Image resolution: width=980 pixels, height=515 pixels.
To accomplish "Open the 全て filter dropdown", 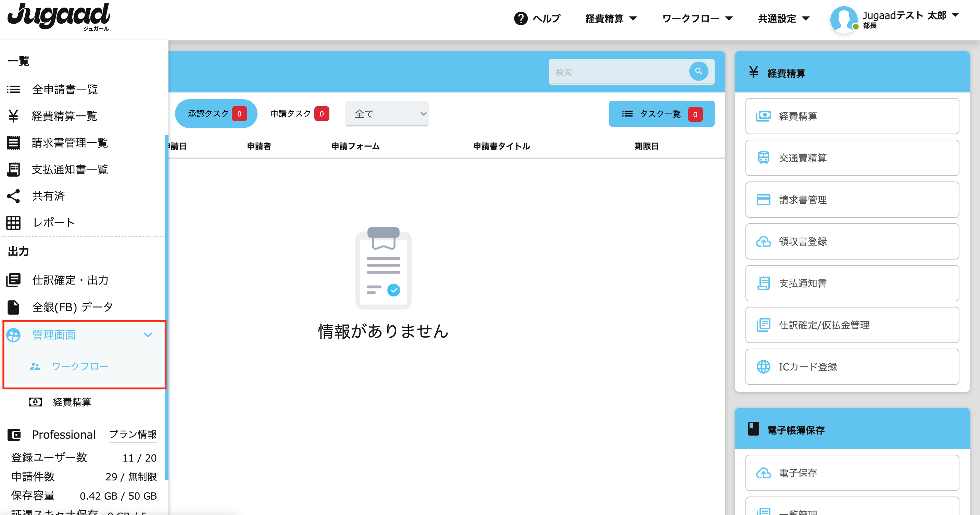I will point(387,113).
